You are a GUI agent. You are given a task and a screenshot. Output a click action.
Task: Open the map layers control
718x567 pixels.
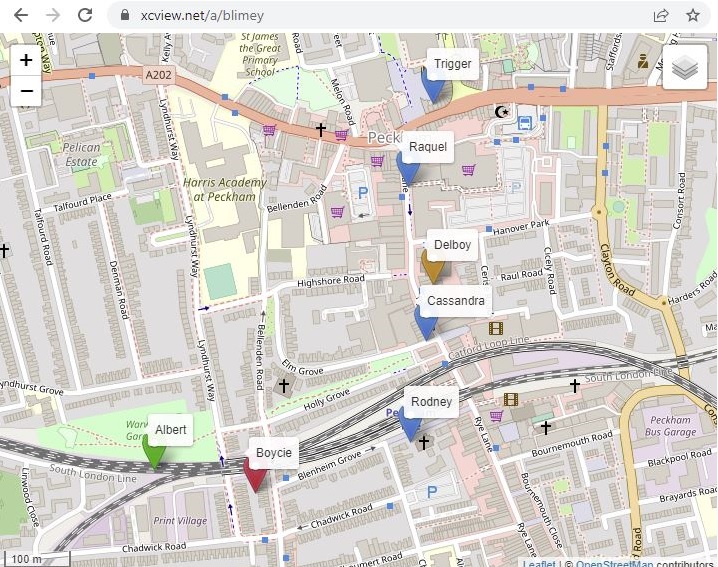tap(685, 68)
